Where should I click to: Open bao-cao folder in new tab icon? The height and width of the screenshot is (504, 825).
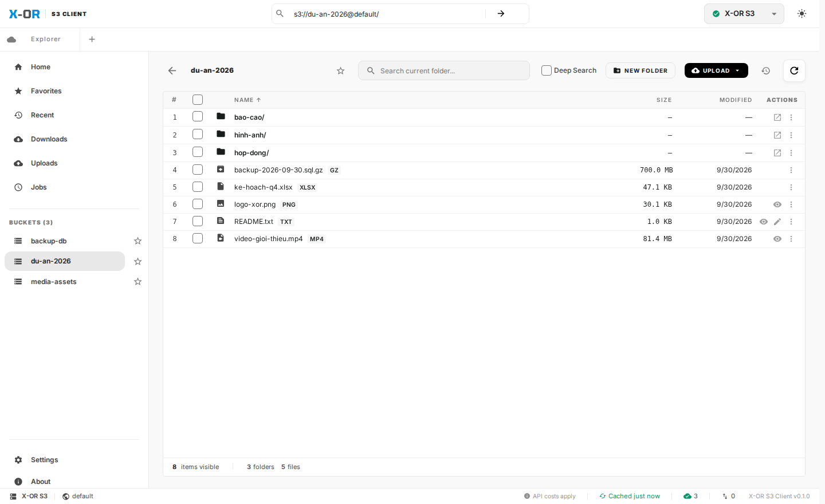click(x=777, y=117)
